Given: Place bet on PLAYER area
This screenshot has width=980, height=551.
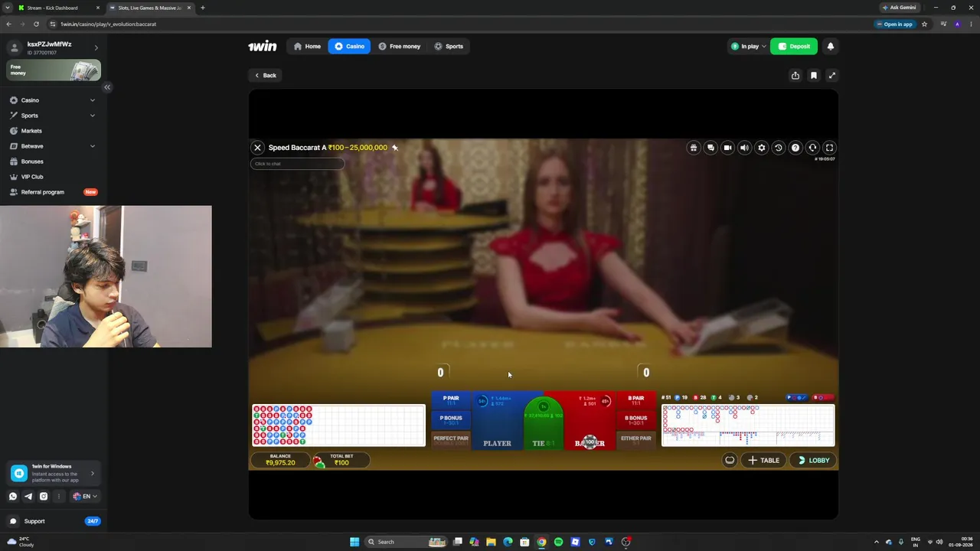Looking at the screenshot, I should [x=497, y=421].
